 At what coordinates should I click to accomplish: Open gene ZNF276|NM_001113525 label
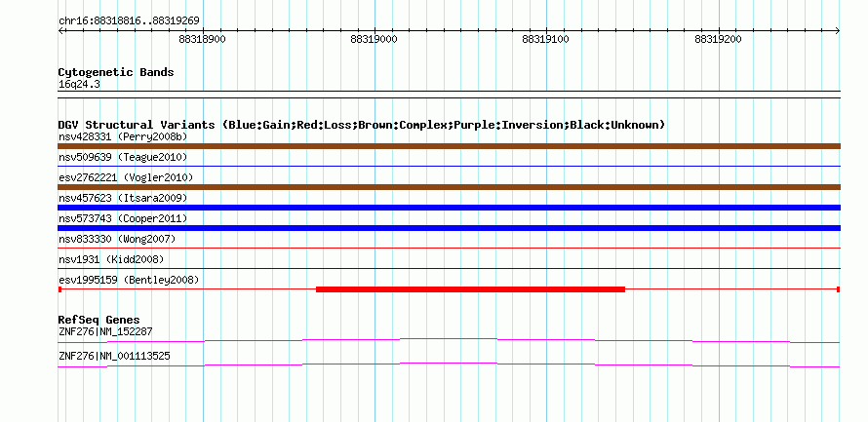click(x=114, y=357)
